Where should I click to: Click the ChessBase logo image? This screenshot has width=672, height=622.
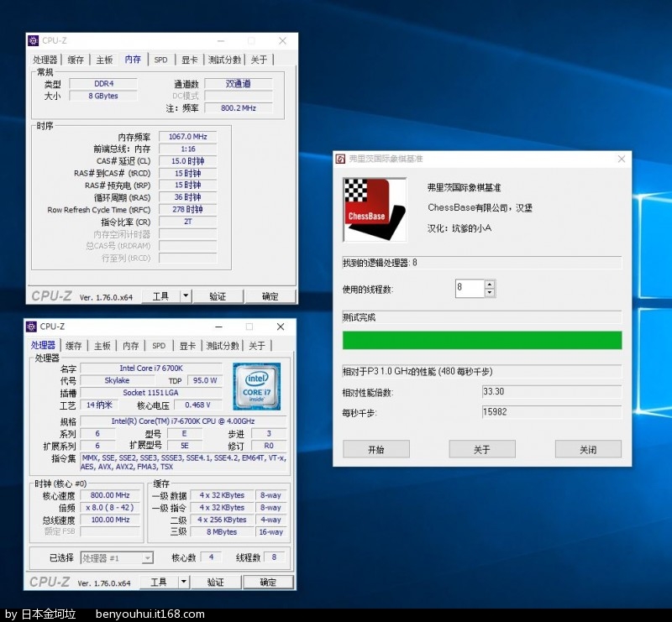click(375, 210)
